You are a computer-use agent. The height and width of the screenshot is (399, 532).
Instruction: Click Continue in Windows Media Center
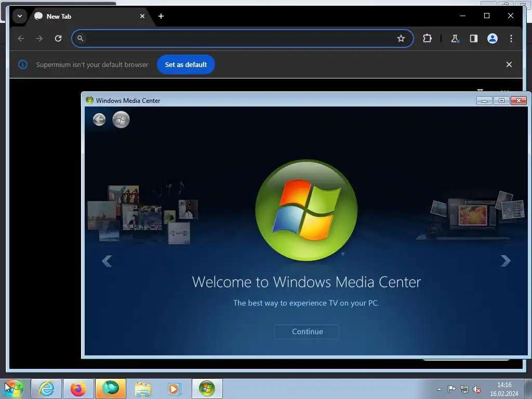tap(307, 331)
